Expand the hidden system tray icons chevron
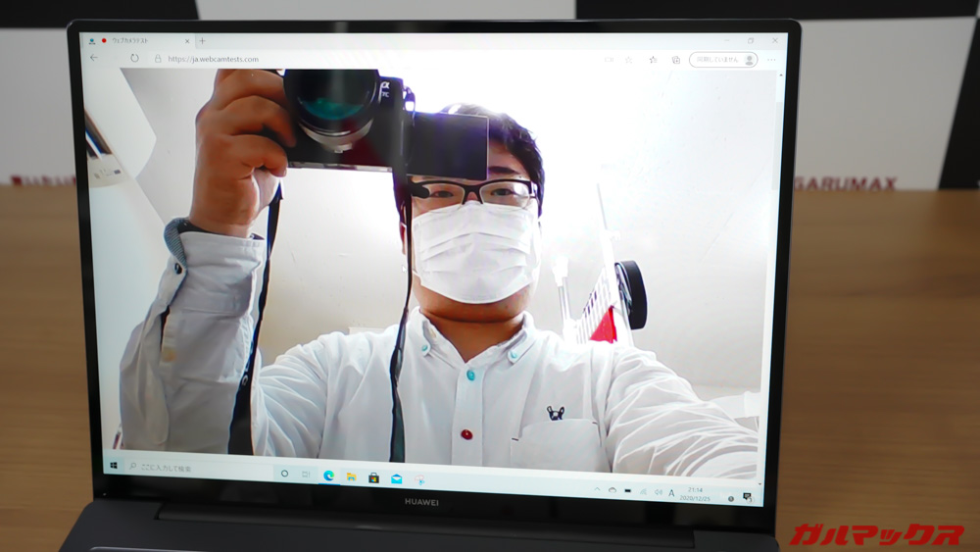 pyautogui.click(x=597, y=489)
